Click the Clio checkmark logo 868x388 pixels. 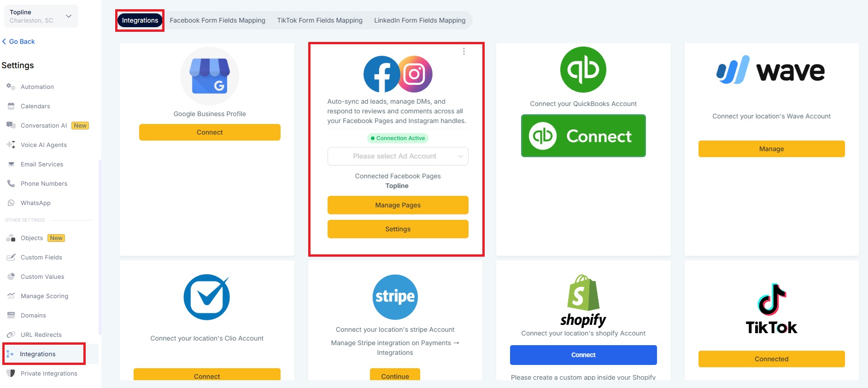tap(207, 297)
